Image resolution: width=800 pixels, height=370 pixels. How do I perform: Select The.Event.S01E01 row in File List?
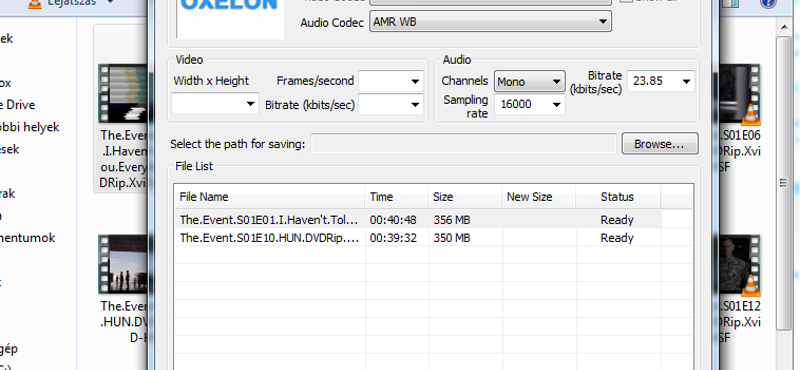pyautogui.click(x=418, y=220)
